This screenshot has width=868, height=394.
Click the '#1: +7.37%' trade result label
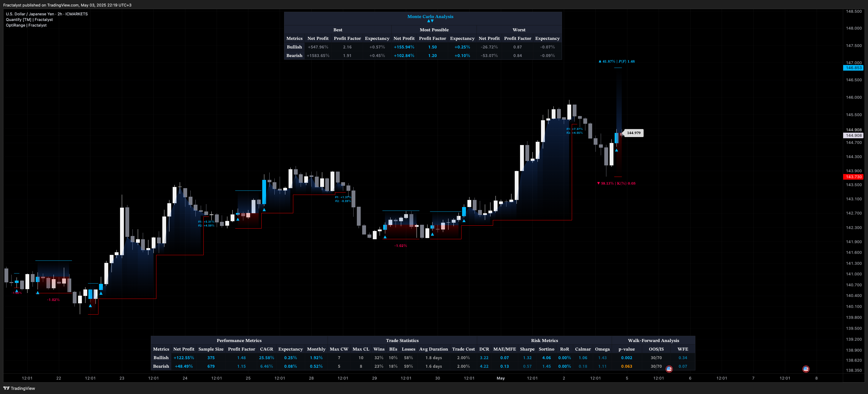click(x=574, y=129)
